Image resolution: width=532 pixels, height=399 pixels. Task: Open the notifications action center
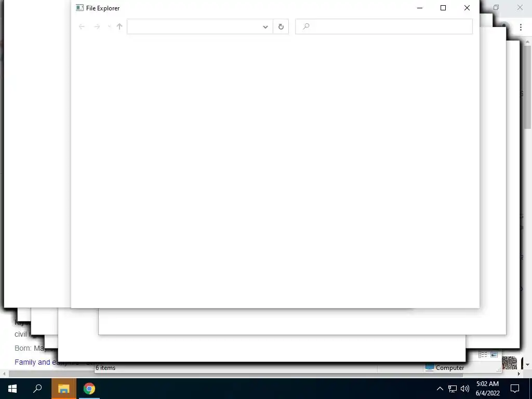tap(515, 389)
